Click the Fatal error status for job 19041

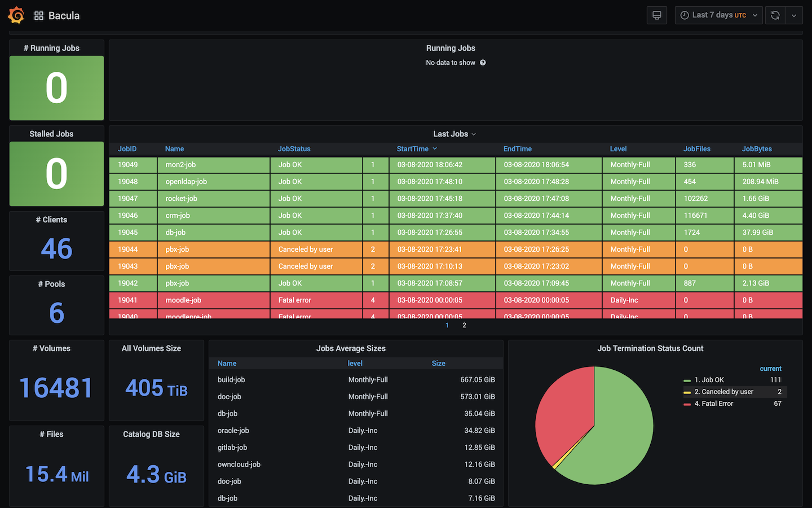[x=316, y=300]
